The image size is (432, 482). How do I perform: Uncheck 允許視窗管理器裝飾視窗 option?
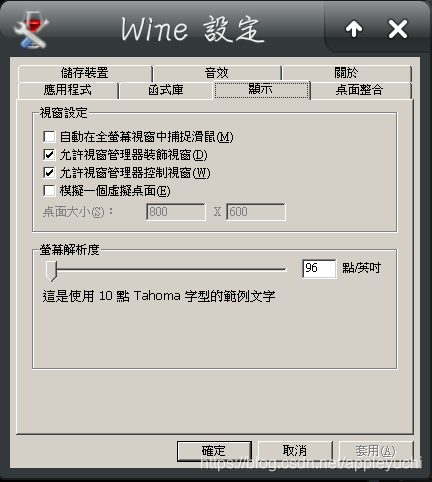(x=49, y=155)
